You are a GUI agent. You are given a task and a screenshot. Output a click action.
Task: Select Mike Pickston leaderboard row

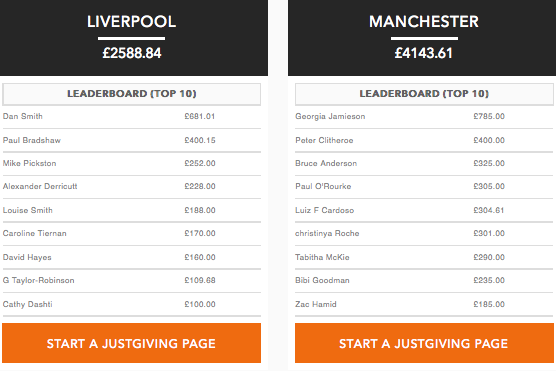coord(132,164)
